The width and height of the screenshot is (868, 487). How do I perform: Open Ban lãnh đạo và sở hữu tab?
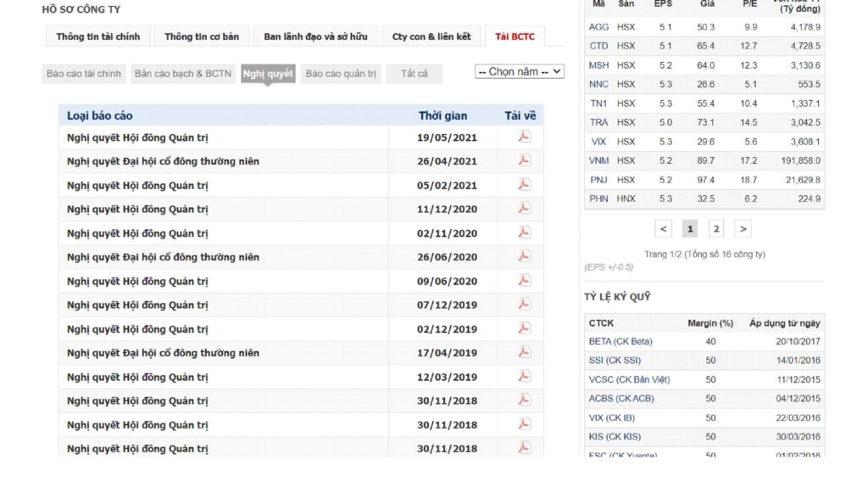[x=315, y=36]
